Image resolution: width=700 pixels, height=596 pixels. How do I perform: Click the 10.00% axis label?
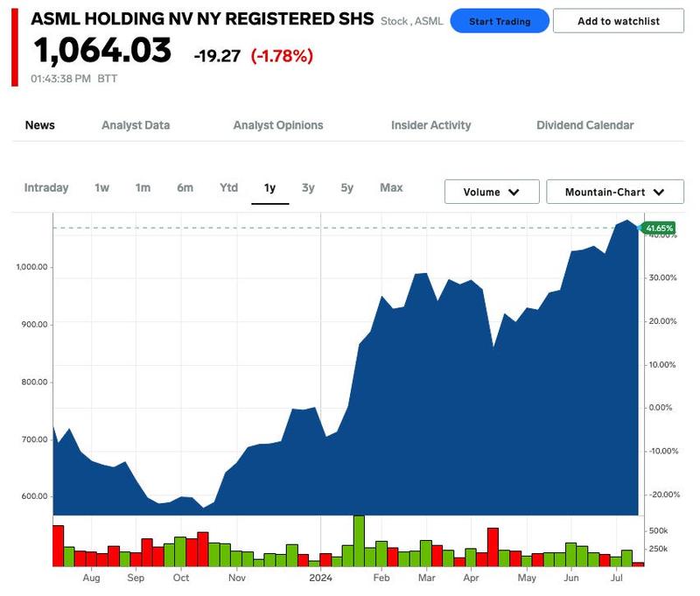tap(662, 365)
